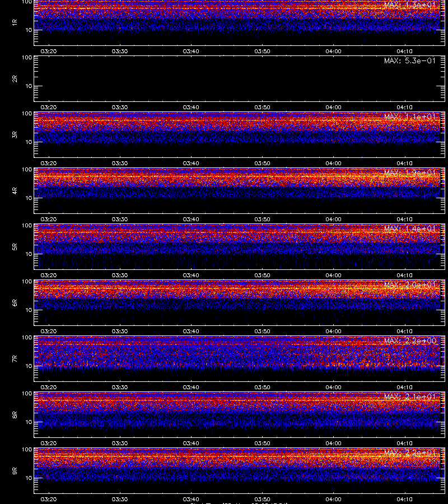Click the 10 y-axis label of panel 9R
Viewport: 448px width, 504px height.
(29, 478)
